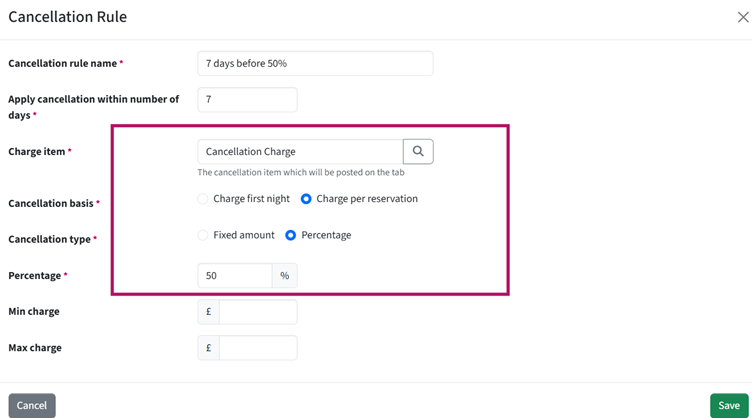Click the Cancellation Charge item field

point(300,151)
